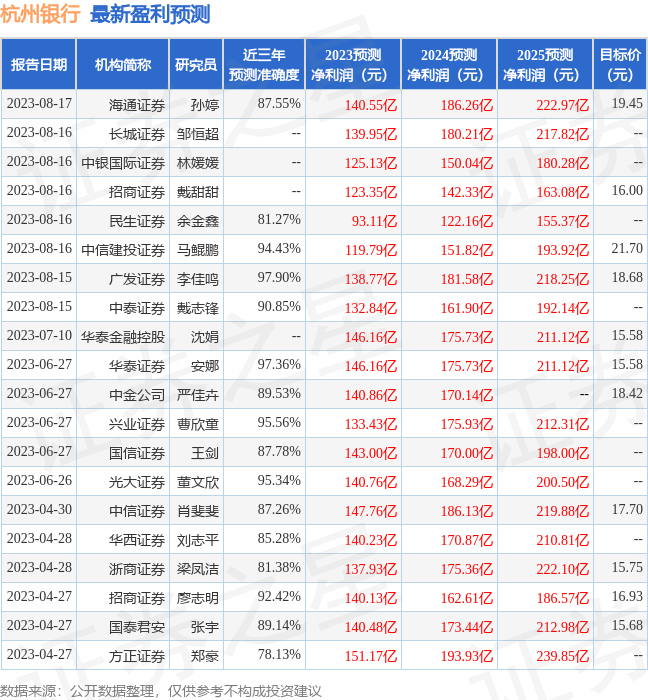Click 2023 profit value 140.55亿

(x=371, y=105)
